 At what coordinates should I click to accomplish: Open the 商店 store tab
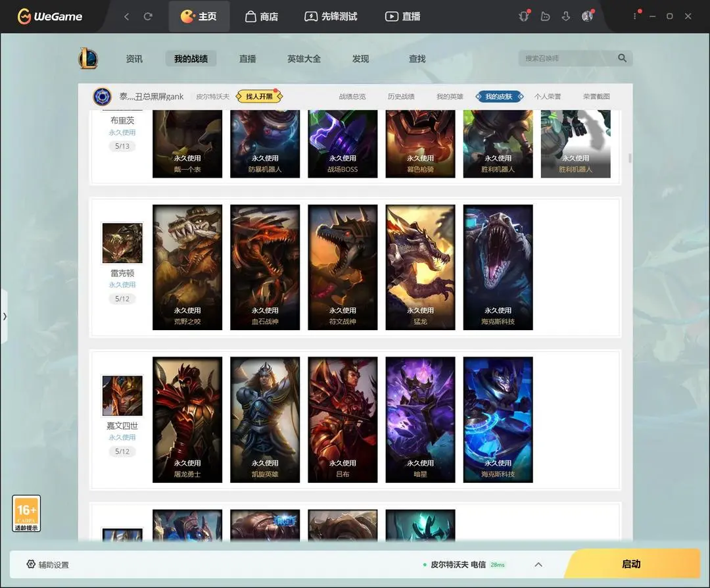(x=262, y=16)
